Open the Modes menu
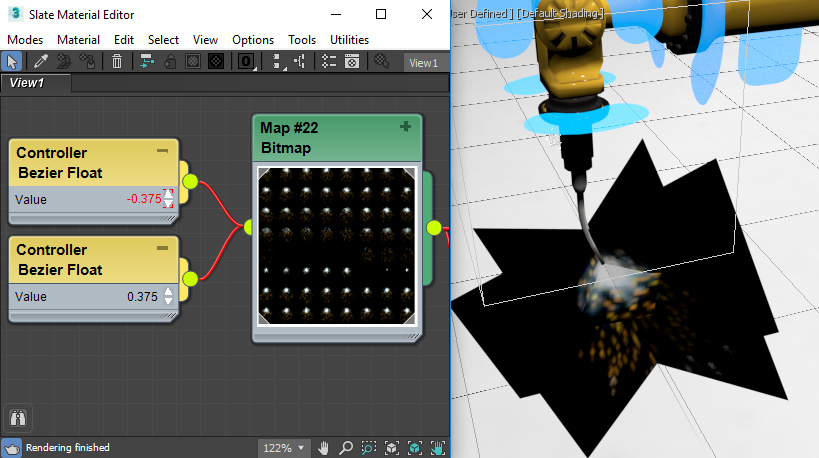This screenshot has width=819, height=458. pos(25,40)
